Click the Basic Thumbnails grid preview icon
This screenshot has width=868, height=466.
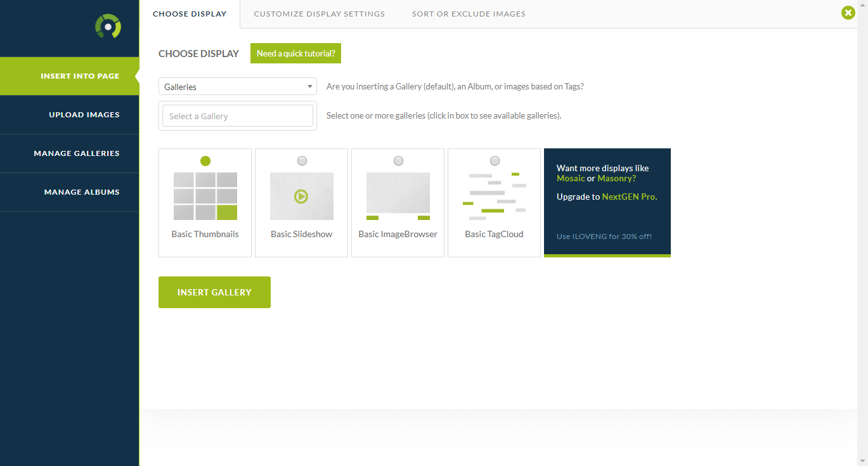[205, 196]
